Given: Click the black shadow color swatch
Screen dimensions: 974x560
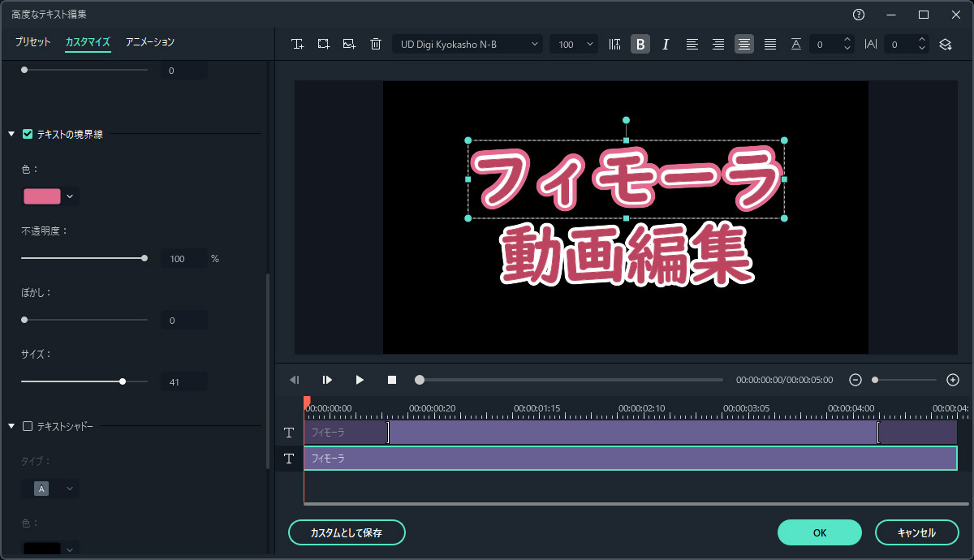Looking at the screenshot, I should pyautogui.click(x=42, y=549).
